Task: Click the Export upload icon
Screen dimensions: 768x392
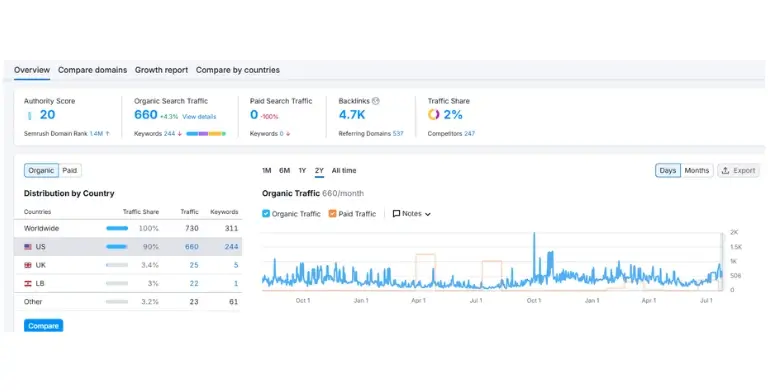Action: 725,171
